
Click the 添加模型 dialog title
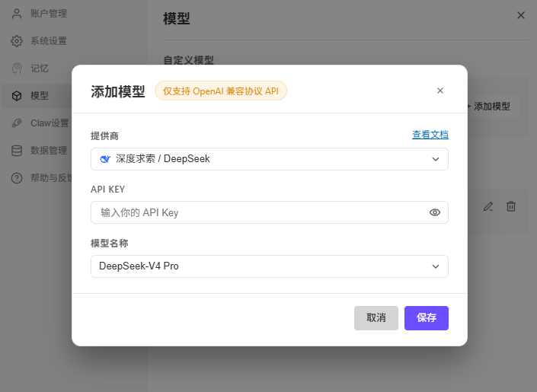click(118, 91)
